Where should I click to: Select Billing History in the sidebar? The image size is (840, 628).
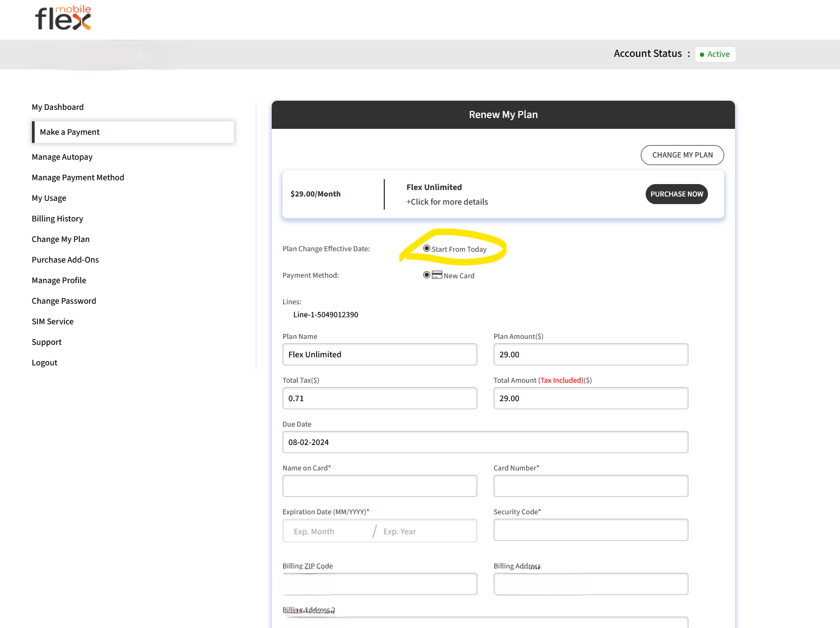pos(57,218)
